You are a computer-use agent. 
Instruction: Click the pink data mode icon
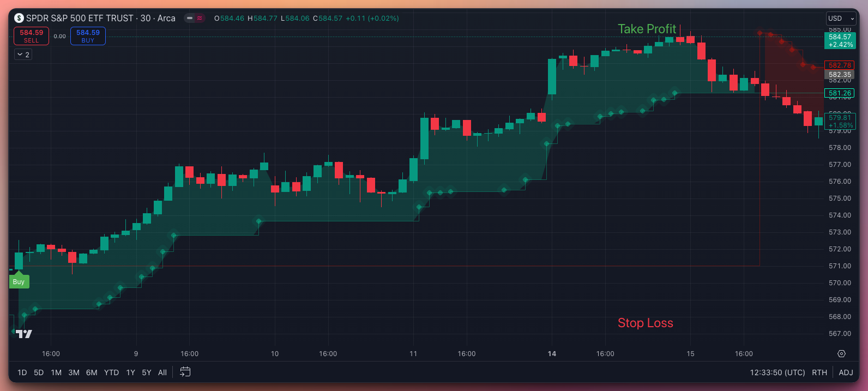click(x=200, y=18)
